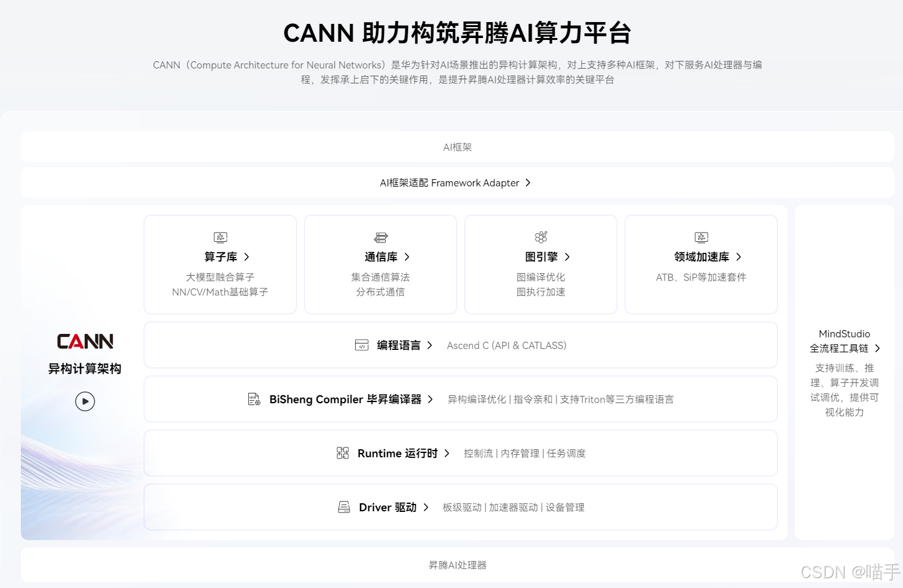Click the text ATB、SiP等加速套件
The width and height of the screenshot is (903, 588).
click(x=701, y=277)
